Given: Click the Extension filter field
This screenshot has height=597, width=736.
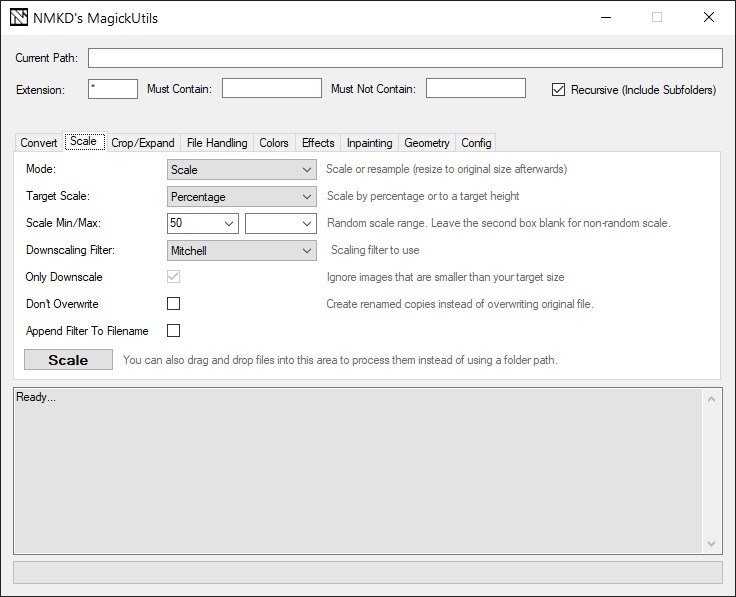Looking at the screenshot, I should tap(113, 89).
